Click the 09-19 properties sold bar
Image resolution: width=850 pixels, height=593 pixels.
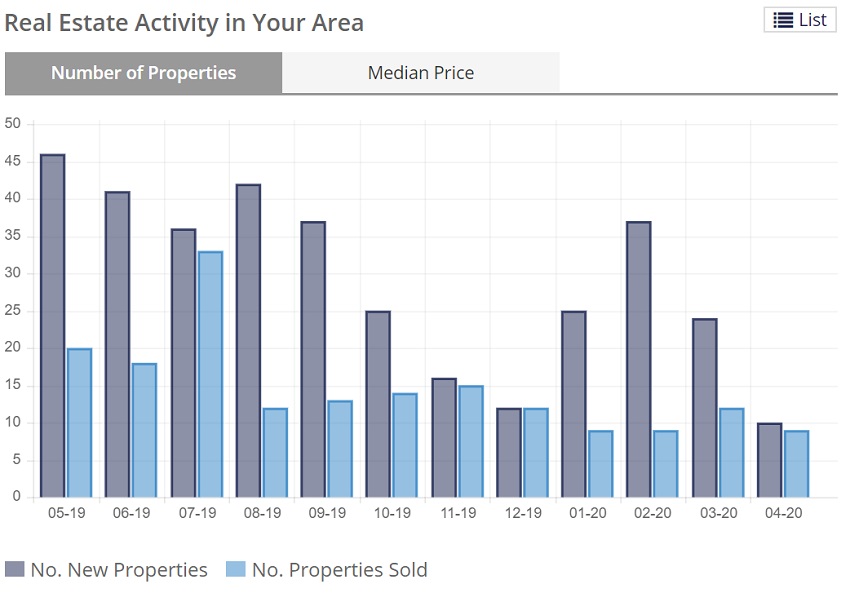click(340, 449)
